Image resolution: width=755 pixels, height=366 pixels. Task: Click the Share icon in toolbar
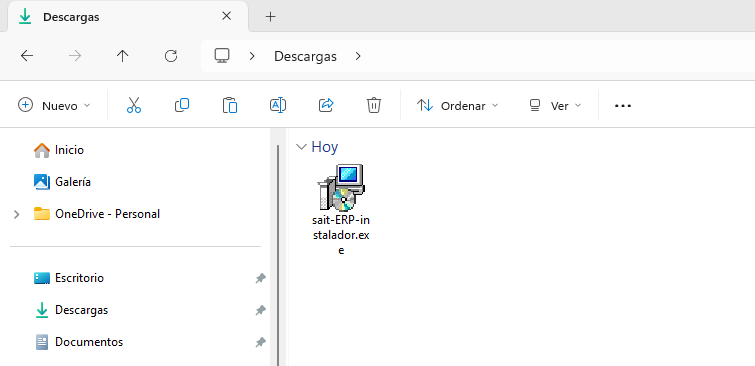(326, 105)
